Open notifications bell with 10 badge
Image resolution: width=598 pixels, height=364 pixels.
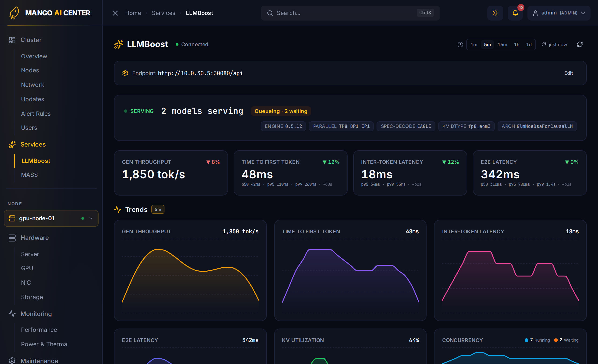tap(515, 13)
